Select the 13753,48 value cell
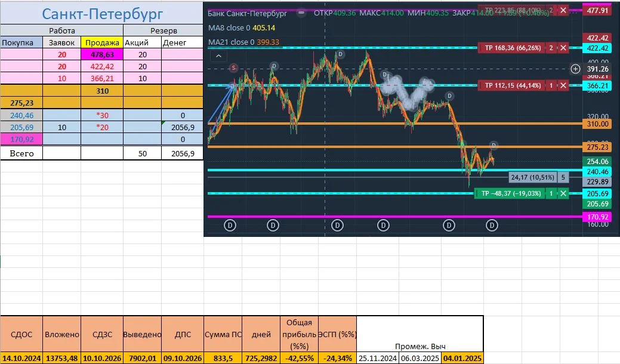The width and height of the screenshot is (620, 364). pyautogui.click(x=61, y=358)
